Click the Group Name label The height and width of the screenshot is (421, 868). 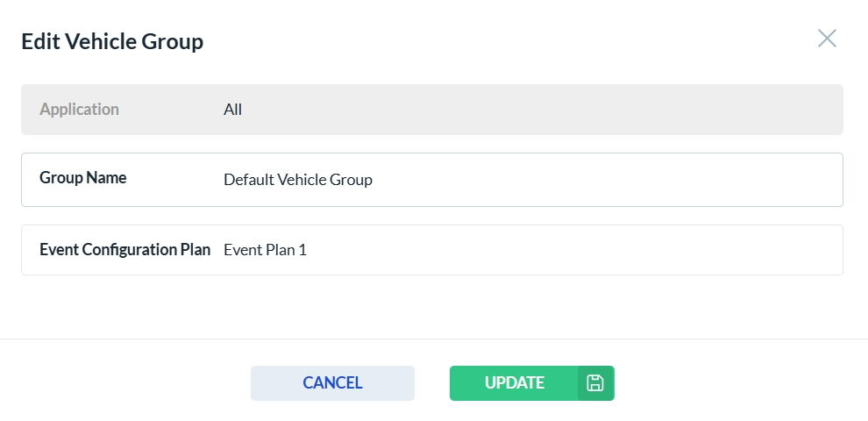pos(83,178)
